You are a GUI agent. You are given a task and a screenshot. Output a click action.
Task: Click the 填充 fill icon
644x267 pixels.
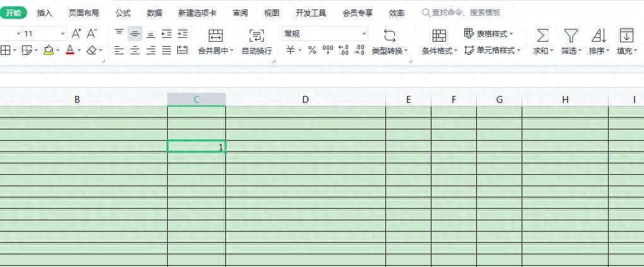626,35
